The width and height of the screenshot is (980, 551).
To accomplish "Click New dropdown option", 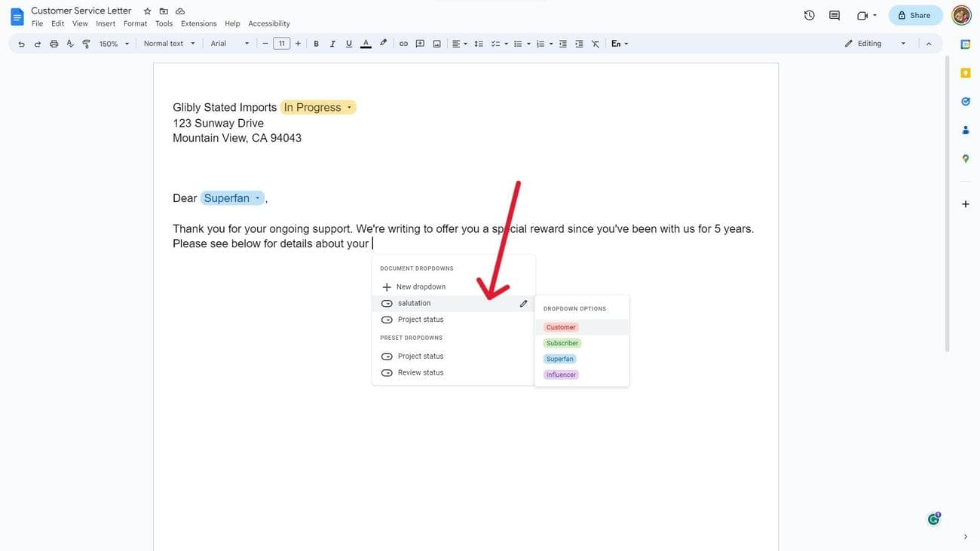I will 420,287.
